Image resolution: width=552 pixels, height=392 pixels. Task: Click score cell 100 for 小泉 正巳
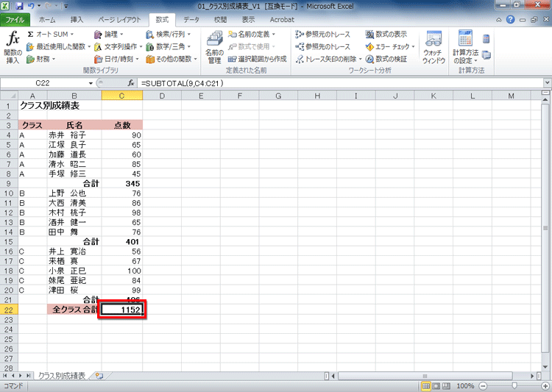click(121, 271)
